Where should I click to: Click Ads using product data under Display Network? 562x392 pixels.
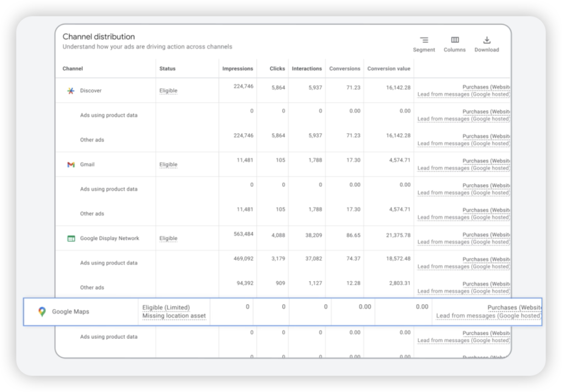tap(109, 263)
